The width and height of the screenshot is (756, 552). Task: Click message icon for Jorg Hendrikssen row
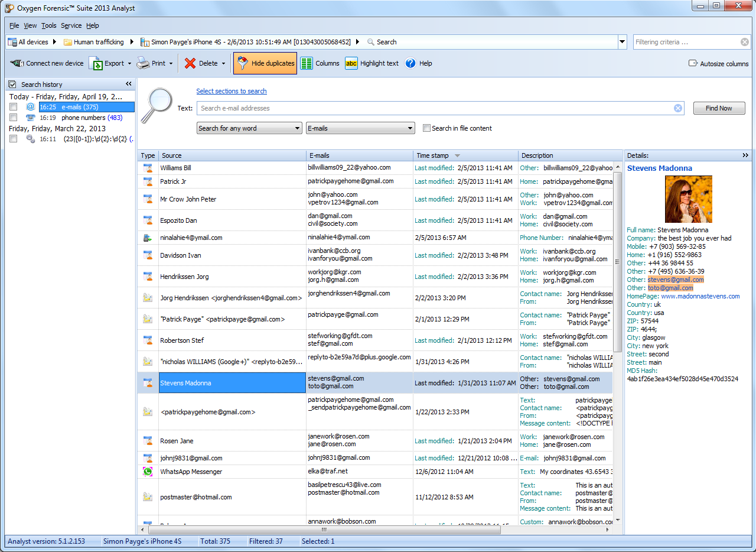pos(148,298)
